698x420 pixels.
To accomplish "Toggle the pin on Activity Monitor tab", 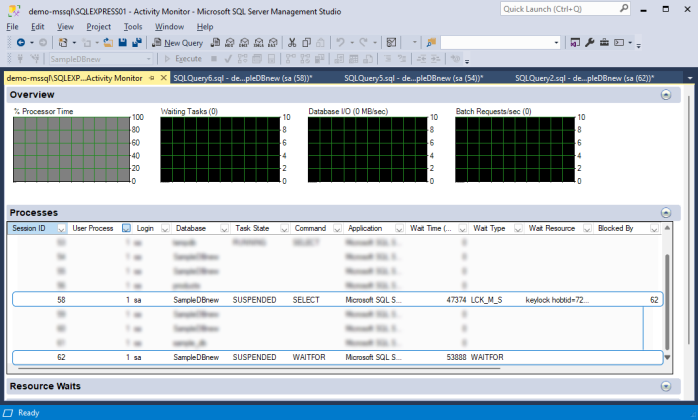I will pos(151,77).
